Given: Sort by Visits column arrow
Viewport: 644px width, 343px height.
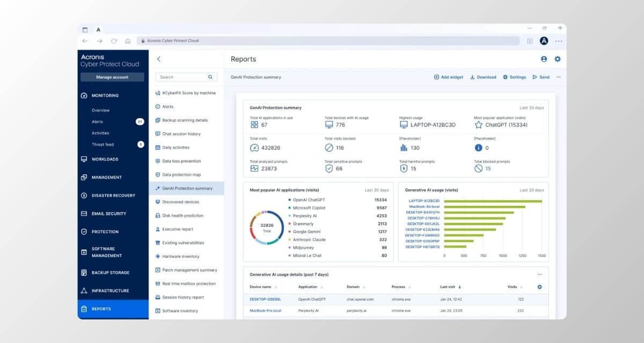Looking at the screenshot, I should 522,287.
